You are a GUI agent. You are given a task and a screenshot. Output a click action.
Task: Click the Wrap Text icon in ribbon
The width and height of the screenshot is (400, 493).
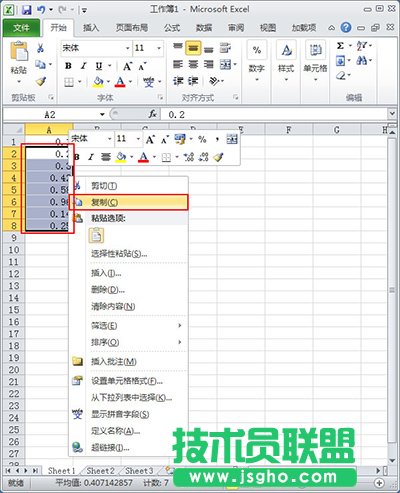tap(225, 48)
